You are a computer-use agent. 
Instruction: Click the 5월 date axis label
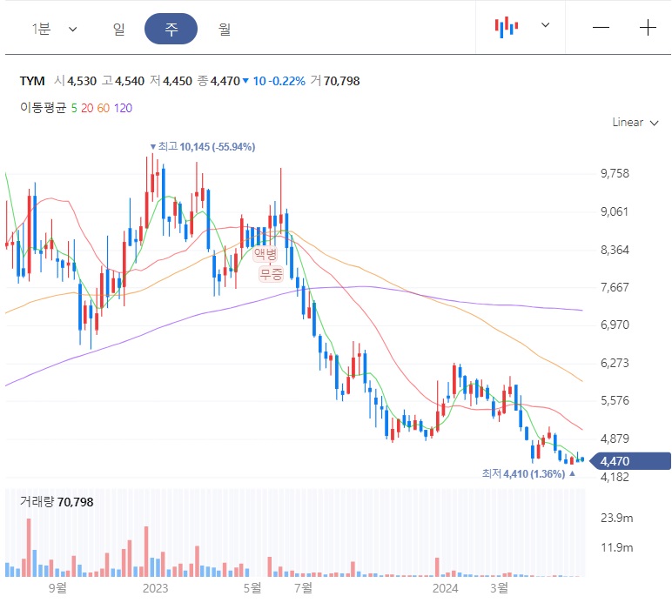pos(252,588)
